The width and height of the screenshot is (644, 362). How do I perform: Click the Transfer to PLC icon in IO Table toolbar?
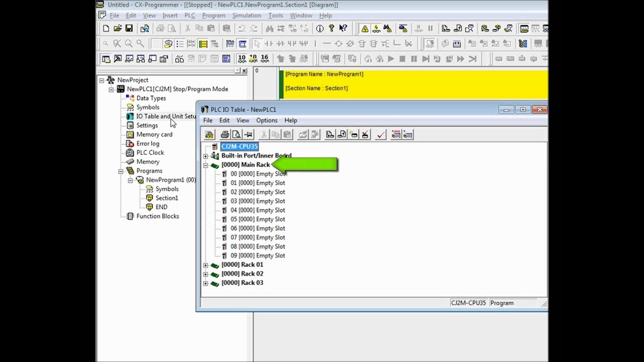(330, 134)
